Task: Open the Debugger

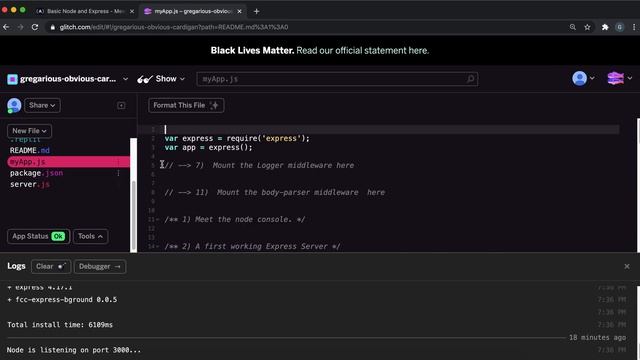Action: point(100,267)
